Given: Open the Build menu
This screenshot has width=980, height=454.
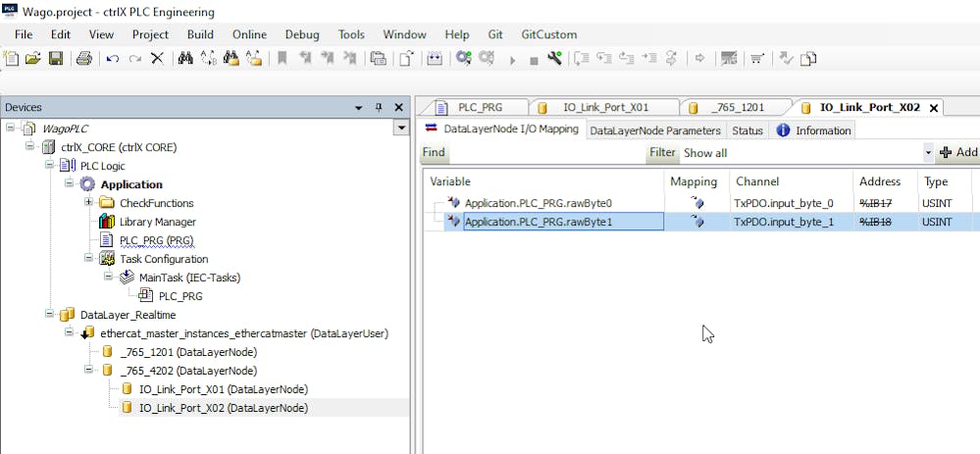Looking at the screenshot, I should (200, 34).
